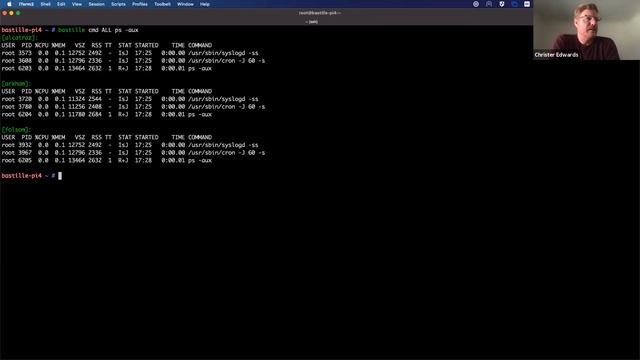This screenshot has height=360, width=640.
Task: Open the View menu
Action: (x=77, y=4)
